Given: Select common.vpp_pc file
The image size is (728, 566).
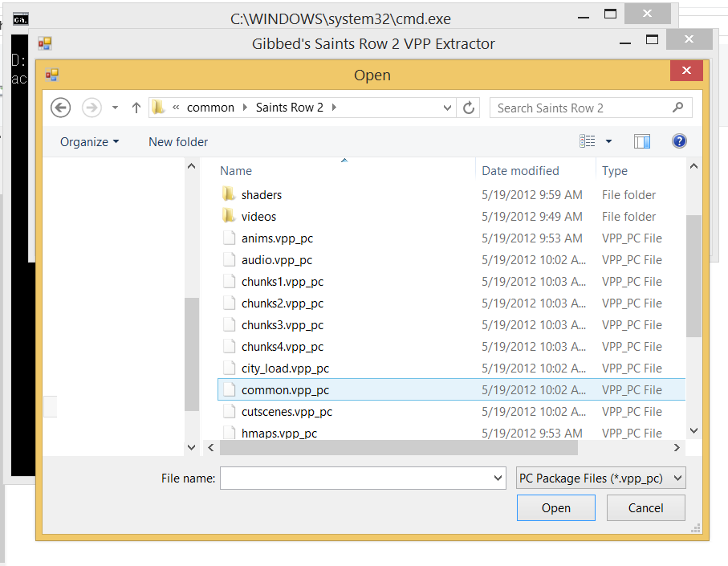Looking at the screenshot, I should click(451, 389).
